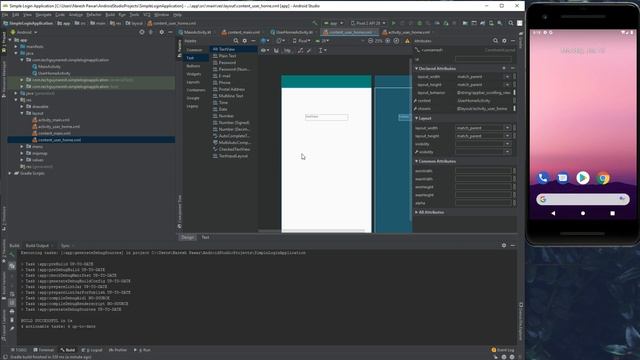This screenshot has height=360, width=640.
Task: Open activity_main.xml in project tree
Action: pyautogui.click(x=53, y=120)
